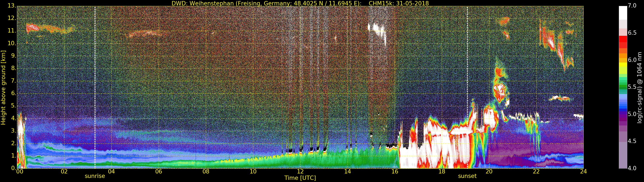Click the 'Height above ground [km]' label
644x182 pixels.
3,87
